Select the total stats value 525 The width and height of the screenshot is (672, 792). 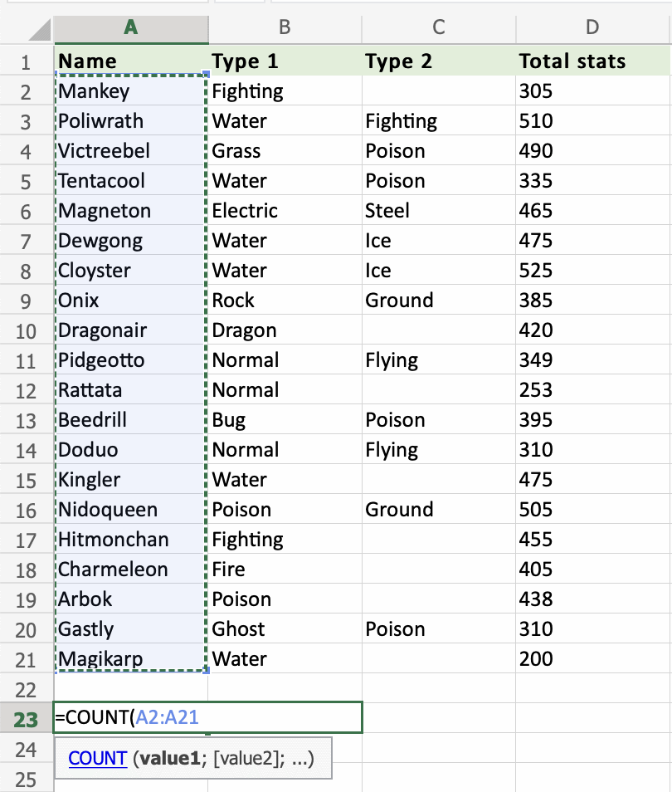592,271
